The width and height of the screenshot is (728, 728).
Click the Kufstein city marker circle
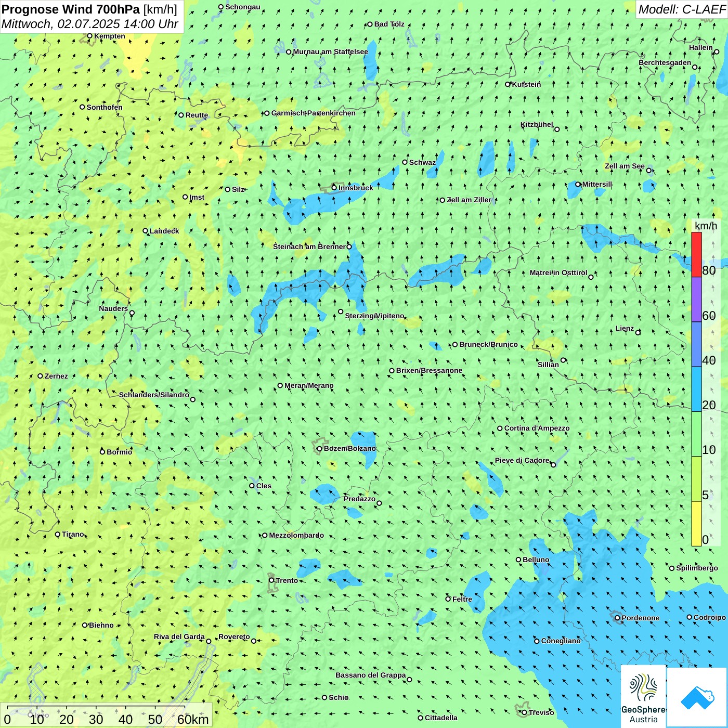click(x=508, y=84)
